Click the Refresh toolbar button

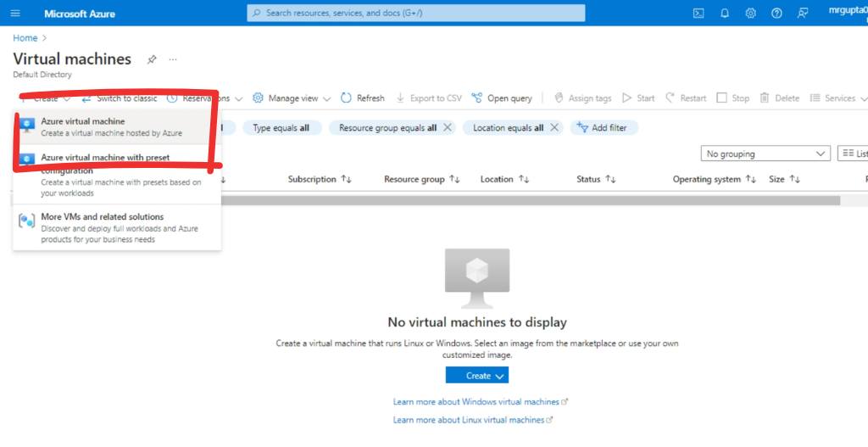tap(364, 98)
